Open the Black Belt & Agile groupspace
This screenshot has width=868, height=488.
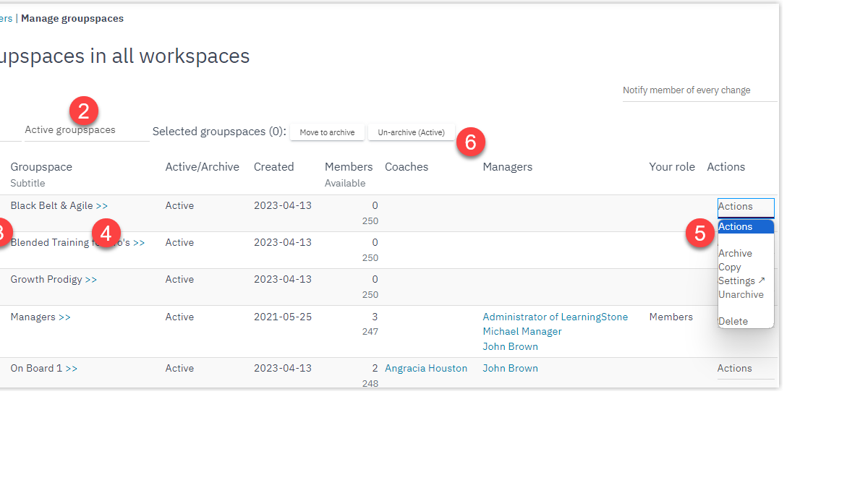click(x=54, y=205)
